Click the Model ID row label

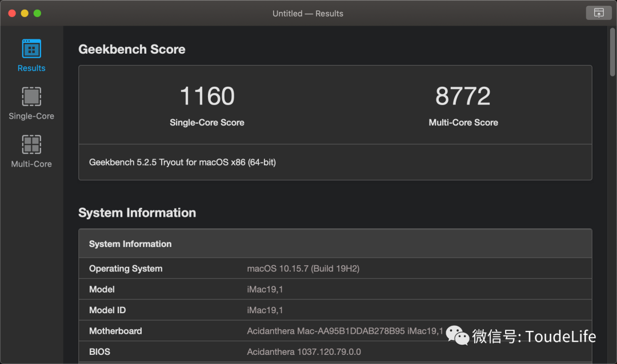click(107, 310)
